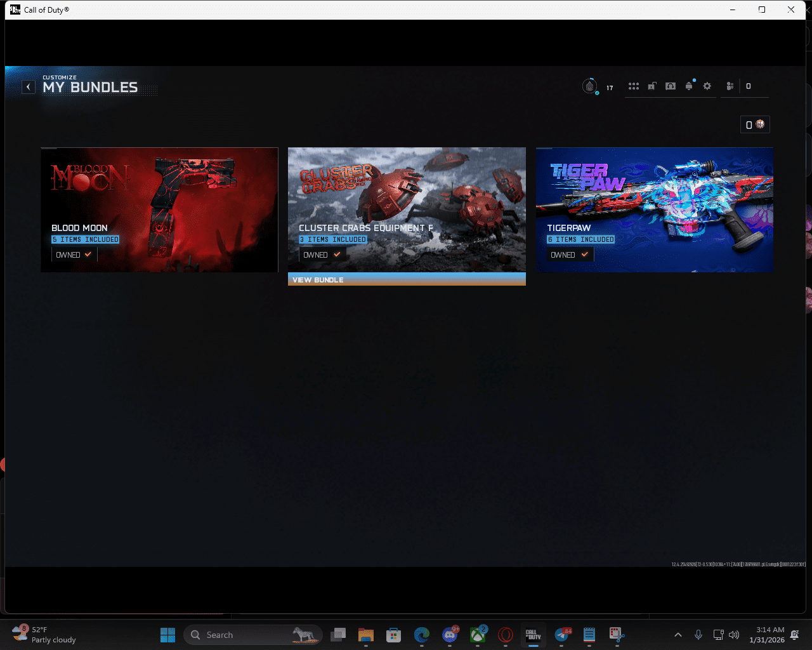Open the settings gear icon
812x650 pixels.
(707, 86)
